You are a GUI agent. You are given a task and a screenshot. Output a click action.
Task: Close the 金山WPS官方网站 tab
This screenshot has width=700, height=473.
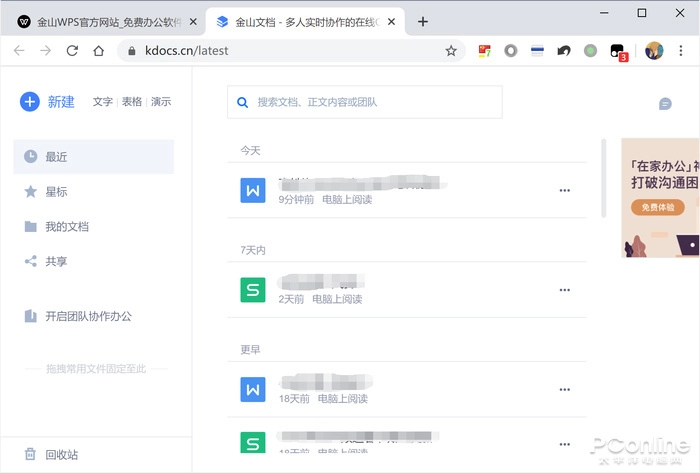tap(193, 21)
